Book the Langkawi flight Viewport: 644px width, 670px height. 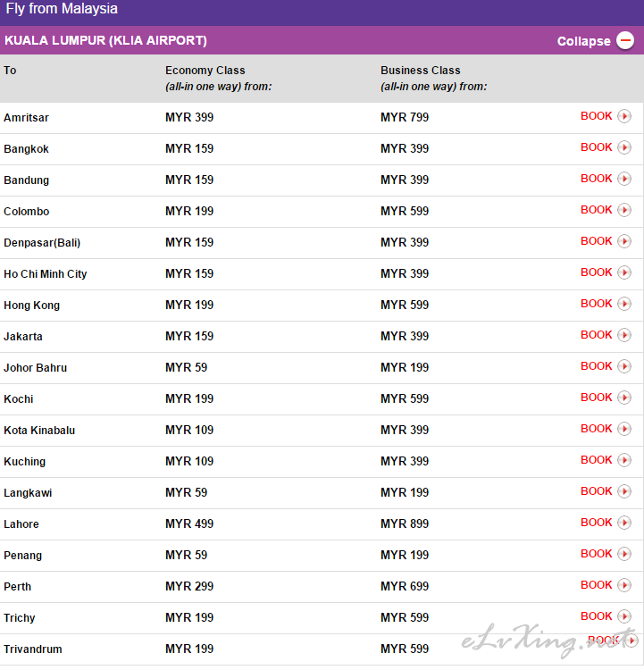(x=596, y=491)
